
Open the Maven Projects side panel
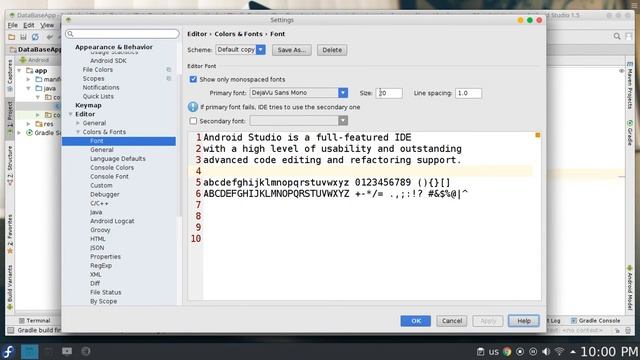(630, 85)
